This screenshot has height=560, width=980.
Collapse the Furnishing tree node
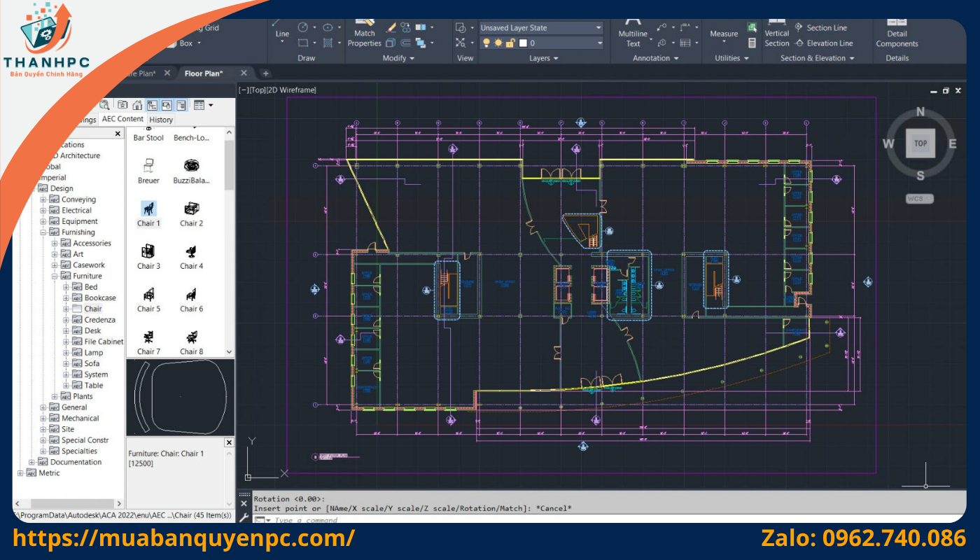[43, 232]
